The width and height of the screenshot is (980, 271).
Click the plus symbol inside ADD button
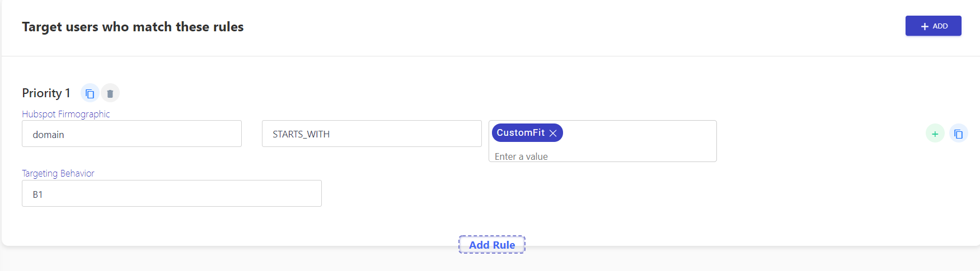click(x=925, y=26)
